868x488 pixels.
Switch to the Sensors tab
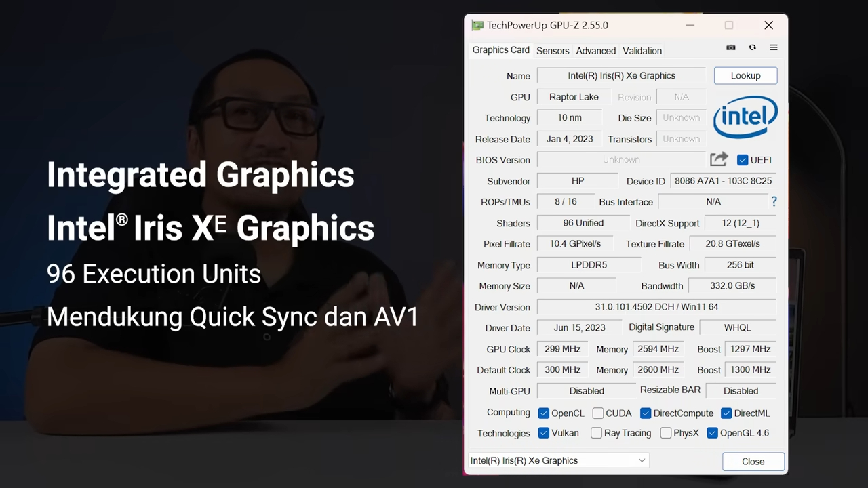[x=553, y=51]
